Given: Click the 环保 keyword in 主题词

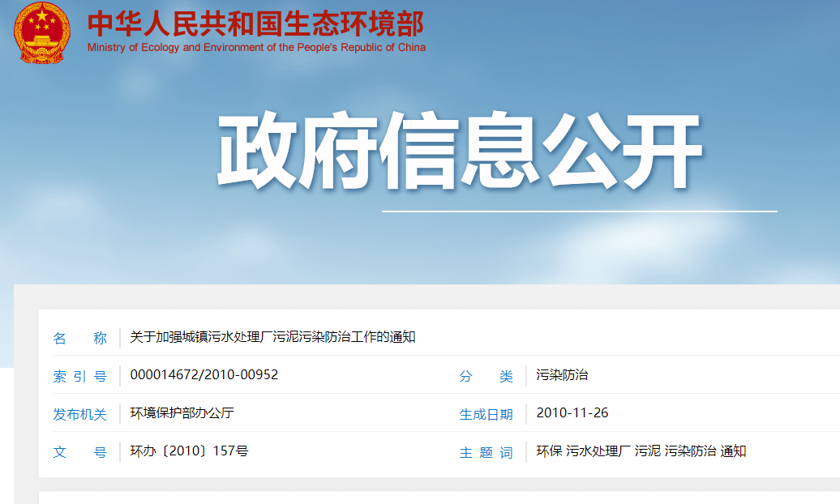Looking at the screenshot, I should coord(549,451).
